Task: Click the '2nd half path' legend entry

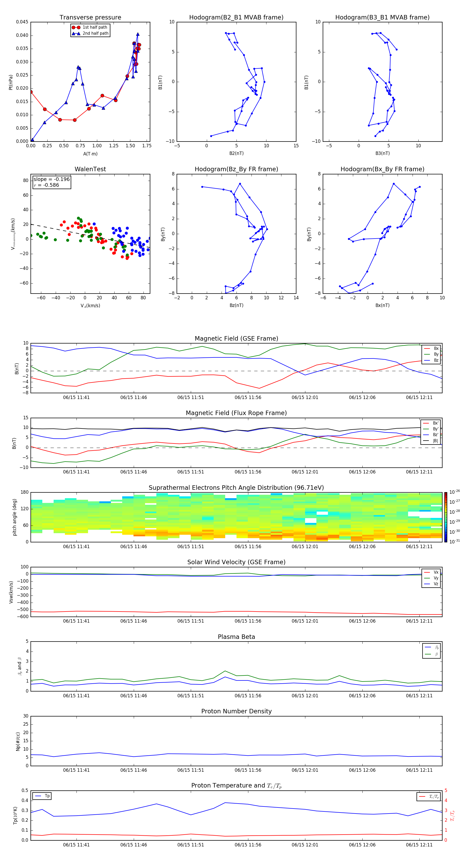Action: pos(90,33)
